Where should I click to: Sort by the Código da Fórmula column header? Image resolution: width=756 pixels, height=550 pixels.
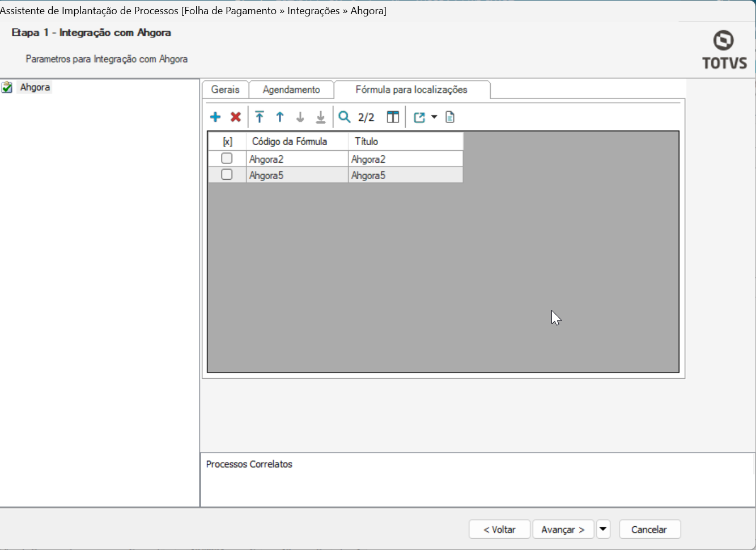coord(297,142)
